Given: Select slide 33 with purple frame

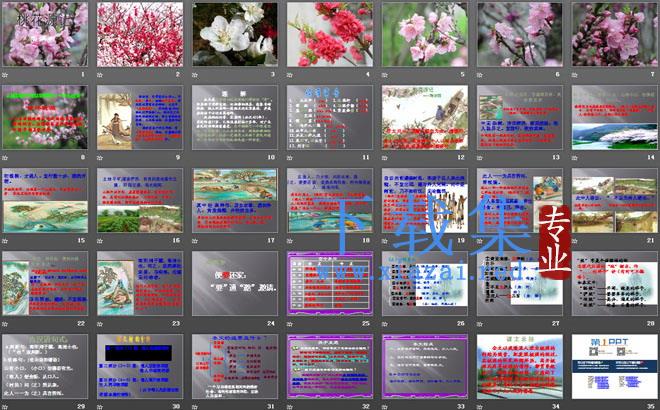Looking at the screenshot, I should click(425, 366).
